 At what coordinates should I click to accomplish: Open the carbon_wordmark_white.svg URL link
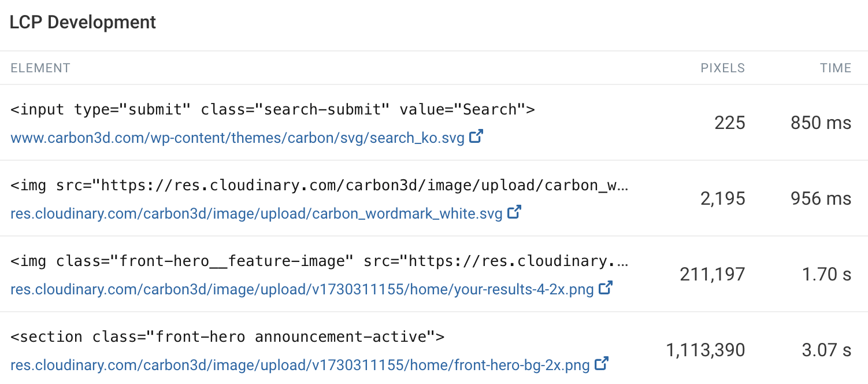coord(257,214)
